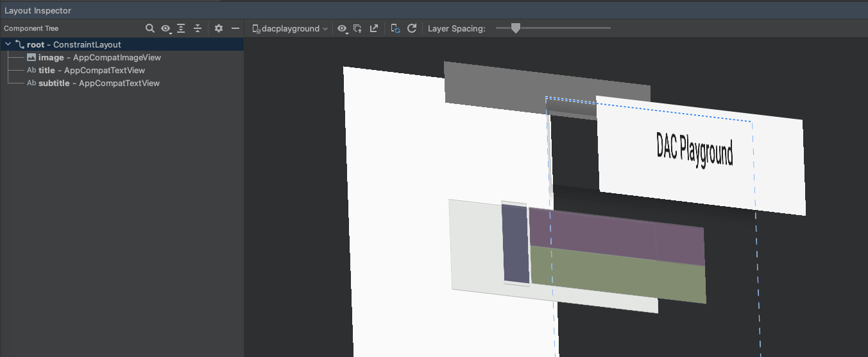Open the dacplayground process dropdown
This screenshot has width=868, height=357.
coord(291,28)
